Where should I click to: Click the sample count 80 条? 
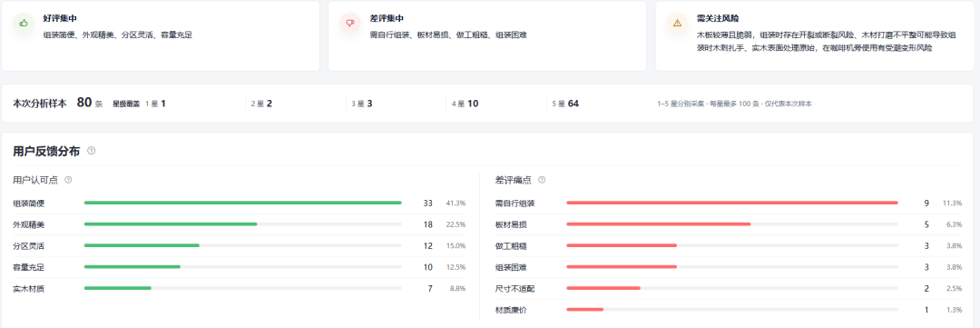89,104
